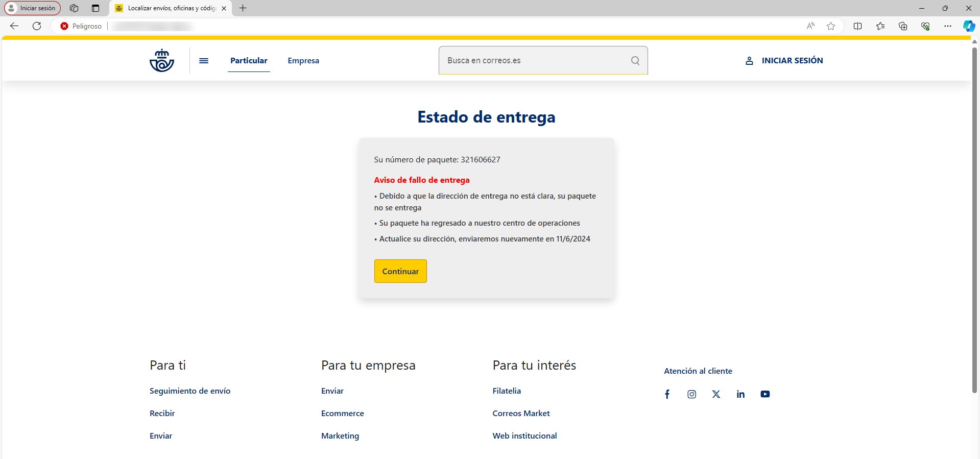Add page to favorites star icon
This screenshot has height=459, width=980.
(831, 26)
